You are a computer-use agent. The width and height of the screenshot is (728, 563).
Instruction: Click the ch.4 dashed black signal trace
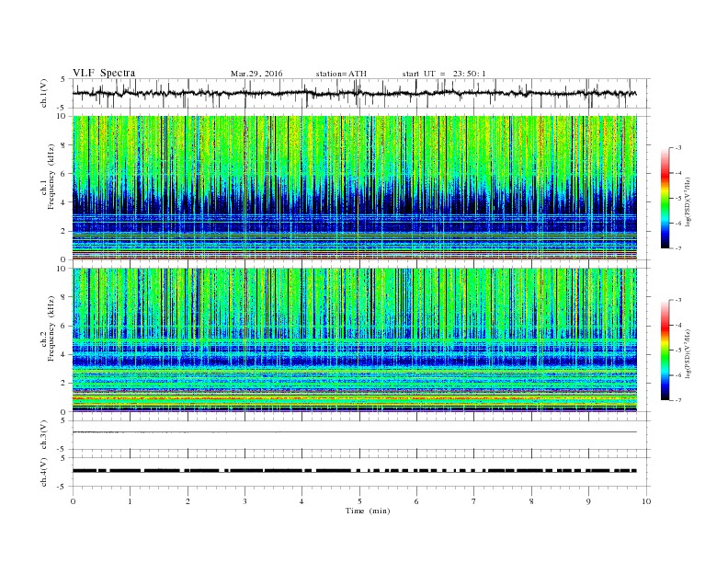pos(354,471)
